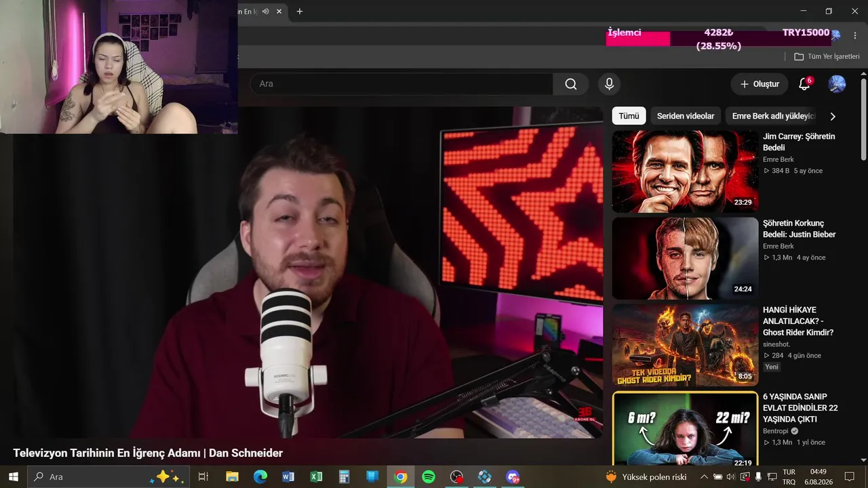Focus the YouTube Ara search field
The image size is (868, 488).
coord(401,84)
